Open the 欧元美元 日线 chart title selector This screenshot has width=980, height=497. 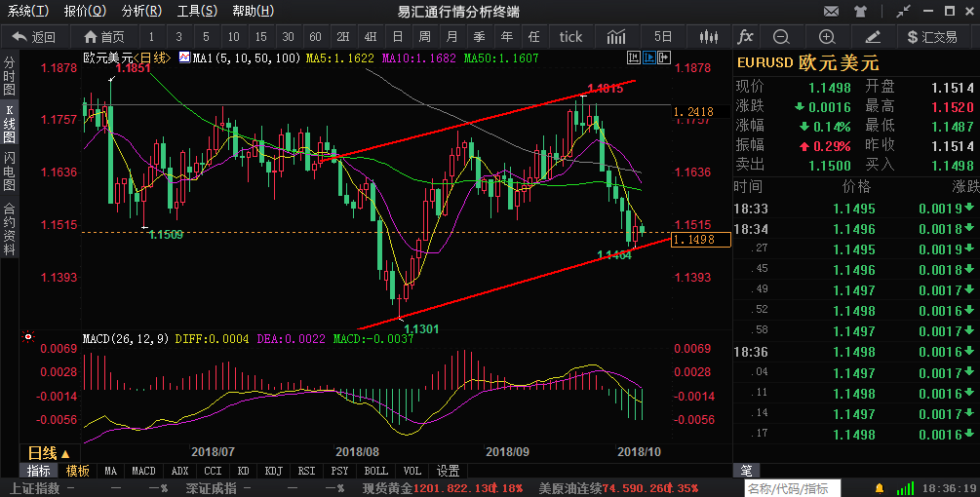128,57
